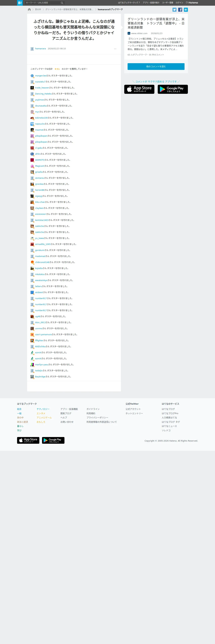Click napsucks's blue avatar icon
The image size is (215, 644).
click(32, 124)
